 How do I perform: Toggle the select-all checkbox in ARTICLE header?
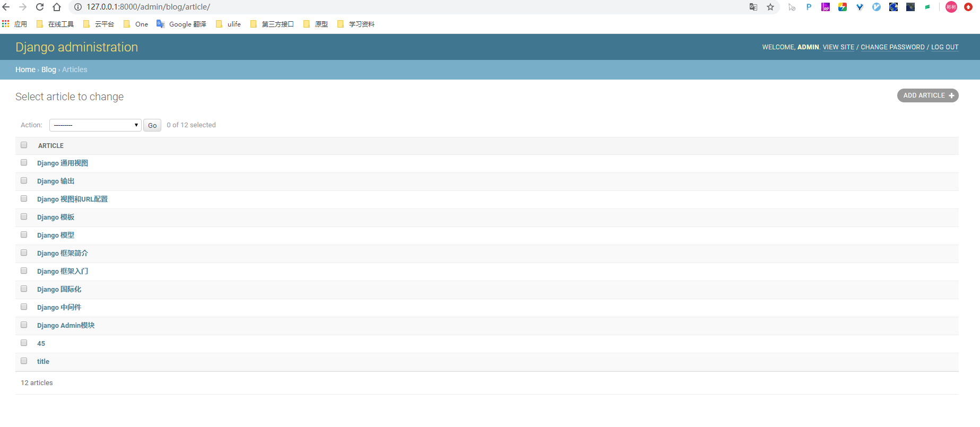pos(24,145)
